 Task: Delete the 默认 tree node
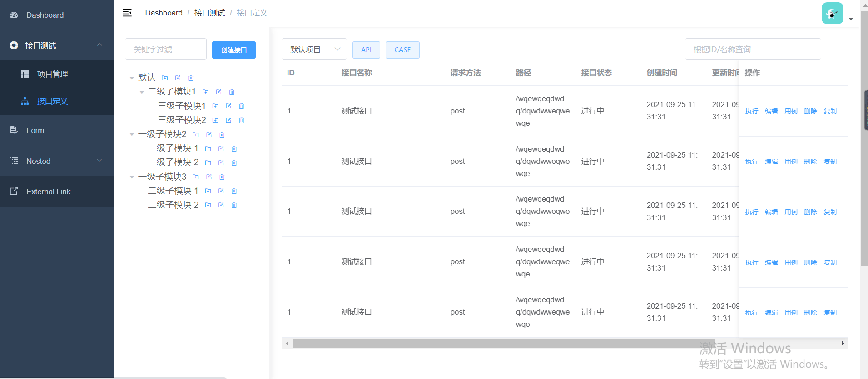pyautogui.click(x=191, y=78)
